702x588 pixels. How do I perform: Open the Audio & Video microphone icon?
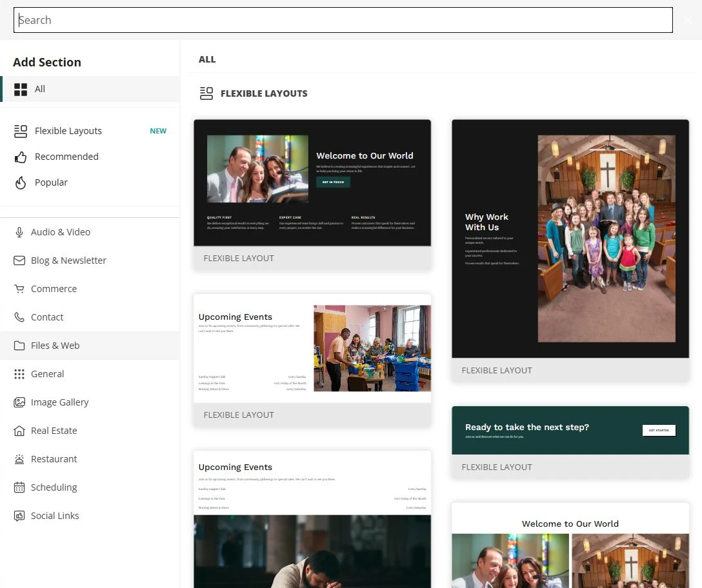pos(19,232)
